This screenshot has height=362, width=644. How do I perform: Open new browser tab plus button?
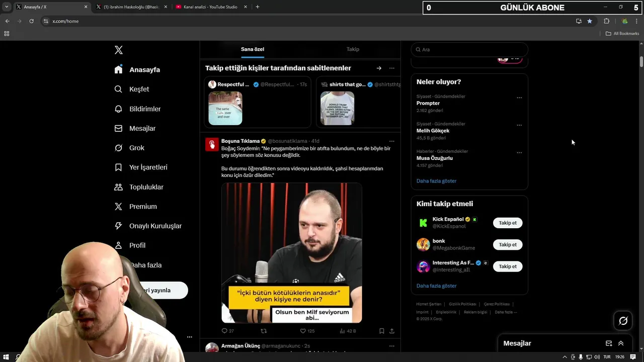point(258,7)
